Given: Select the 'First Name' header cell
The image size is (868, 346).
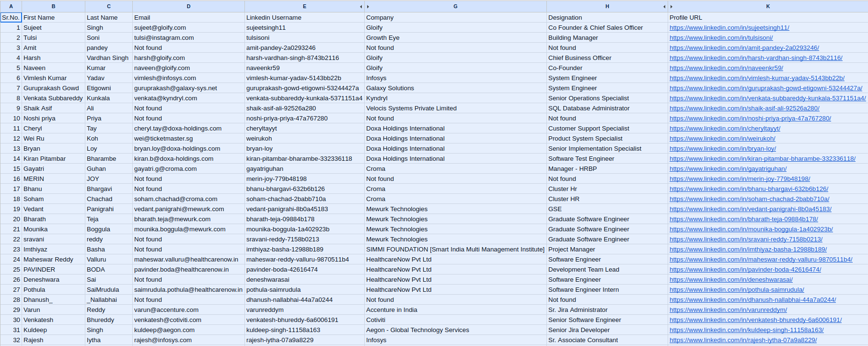Looking at the screenshot, I should point(53,18).
